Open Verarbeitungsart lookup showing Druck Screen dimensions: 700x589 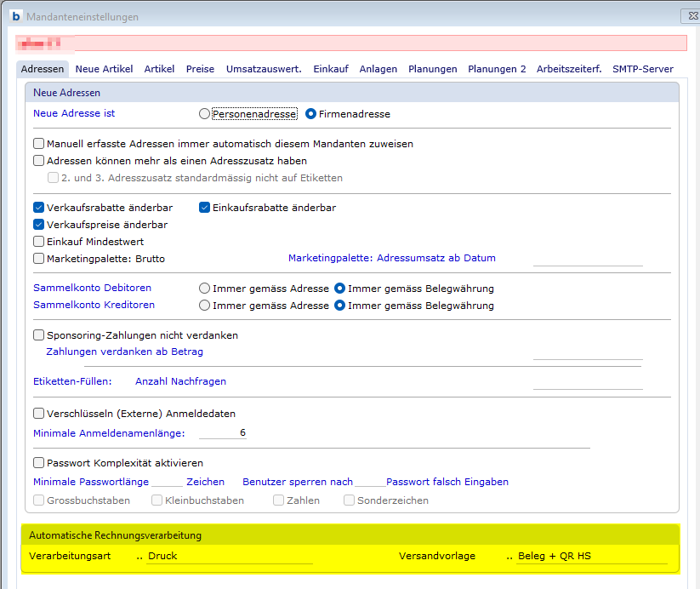click(x=139, y=557)
